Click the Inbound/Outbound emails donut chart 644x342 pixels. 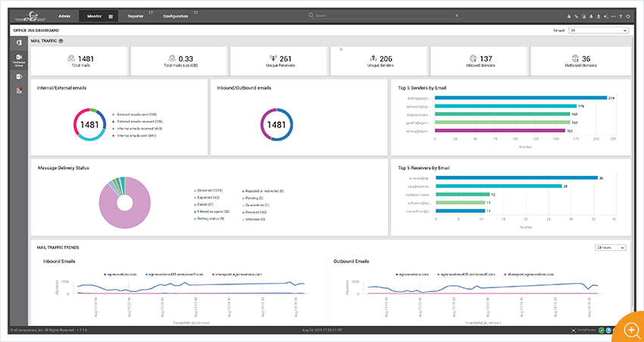277,124
